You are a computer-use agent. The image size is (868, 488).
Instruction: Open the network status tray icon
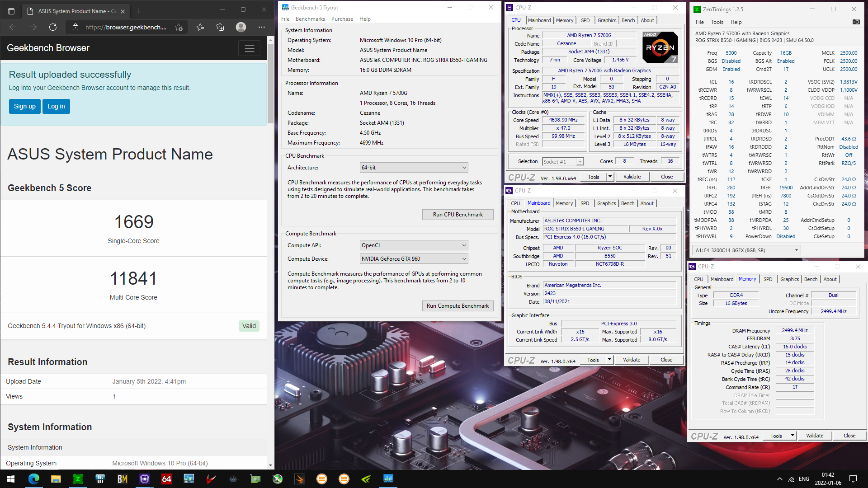791,479
